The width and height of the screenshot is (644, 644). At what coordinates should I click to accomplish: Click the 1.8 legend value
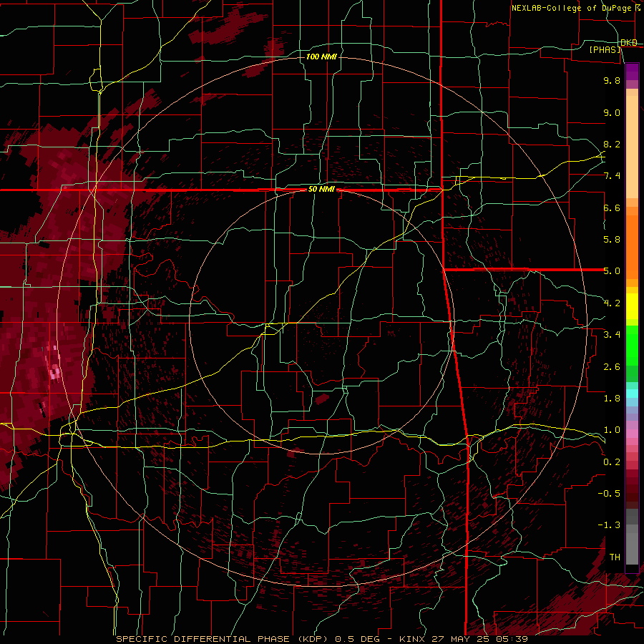coord(612,399)
